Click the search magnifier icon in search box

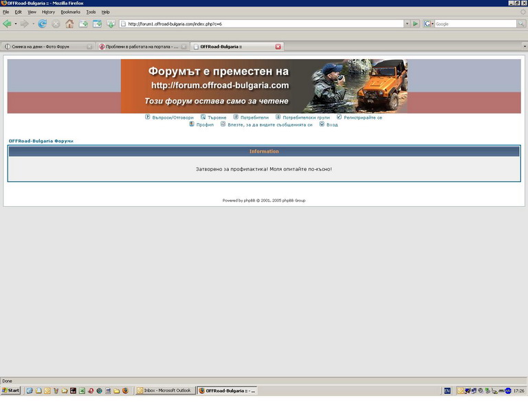[521, 24]
